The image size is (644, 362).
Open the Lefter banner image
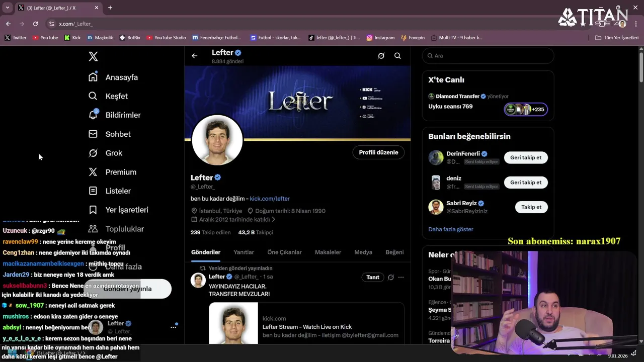click(298, 103)
